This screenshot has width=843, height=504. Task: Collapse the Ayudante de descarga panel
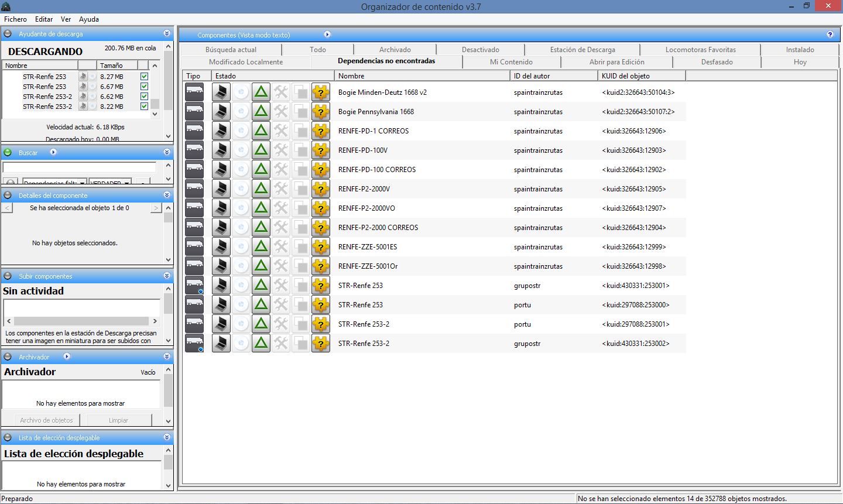167,34
